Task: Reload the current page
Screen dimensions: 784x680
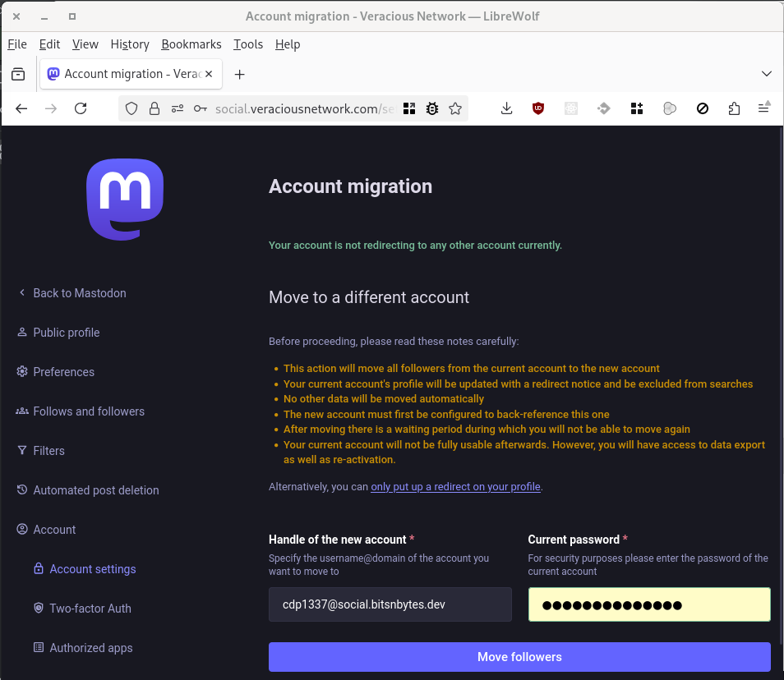Action: 81,108
